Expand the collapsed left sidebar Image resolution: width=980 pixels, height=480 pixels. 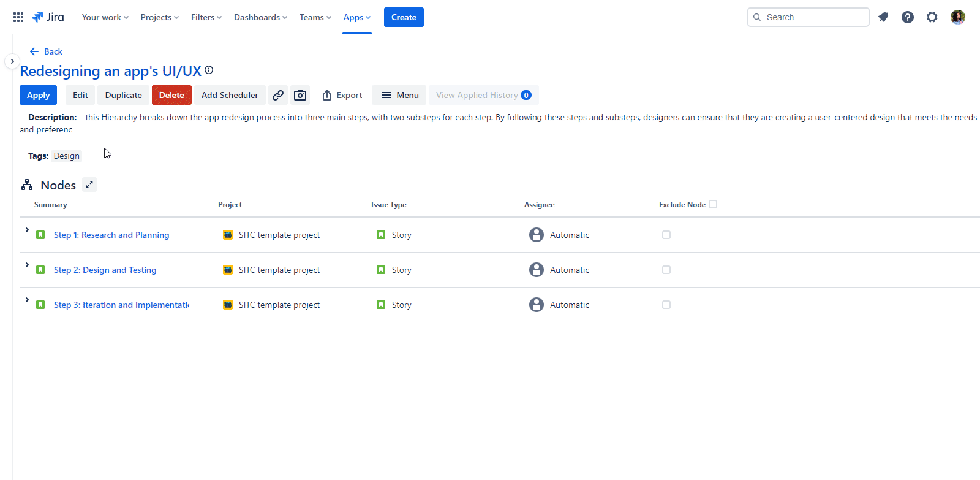(x=12, y=61)
